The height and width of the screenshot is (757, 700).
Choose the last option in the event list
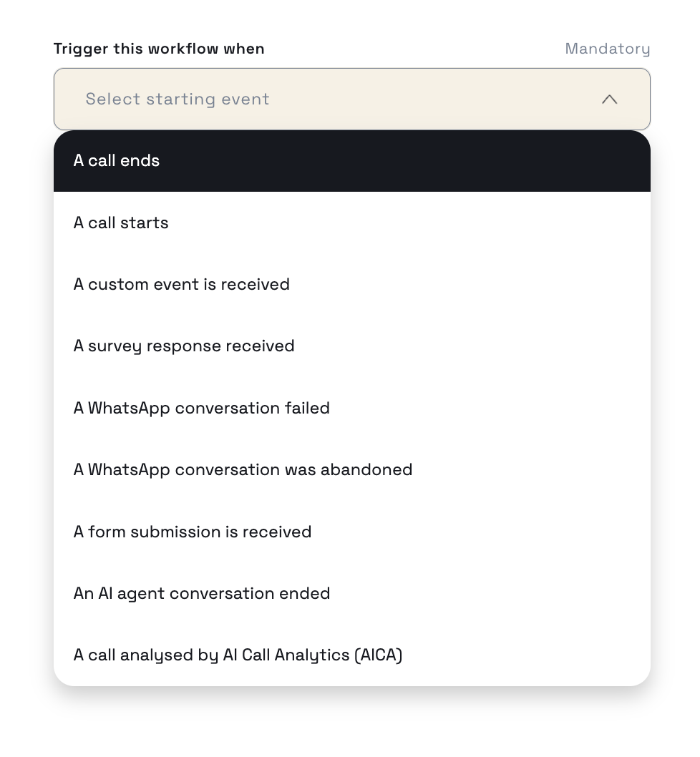coord(351,655)
